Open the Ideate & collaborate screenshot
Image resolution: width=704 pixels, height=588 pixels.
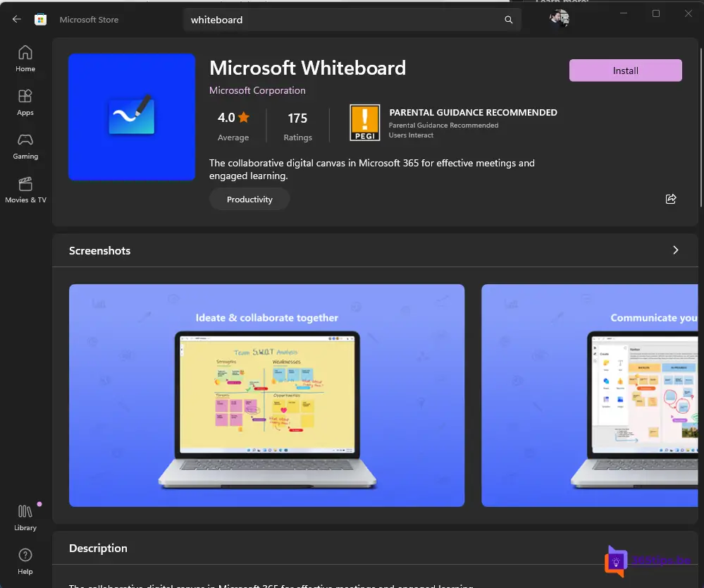(x=266, y=395)
